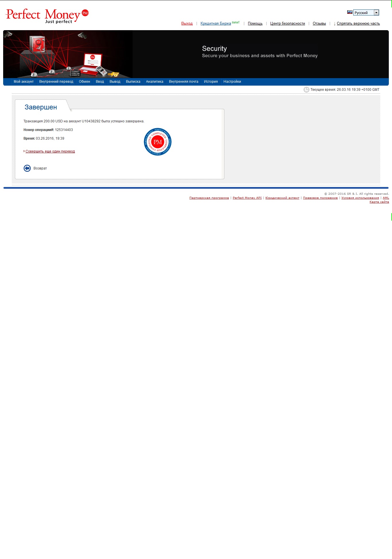Open Партнерская программа footer link
Viewport: 392px width, 559px height.
coord(209,198)
